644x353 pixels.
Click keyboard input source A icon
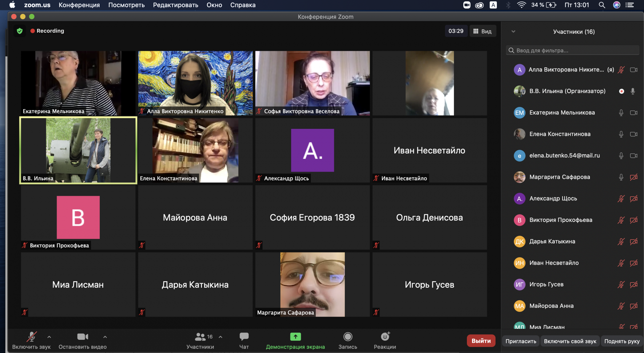[x=493, y=5]
